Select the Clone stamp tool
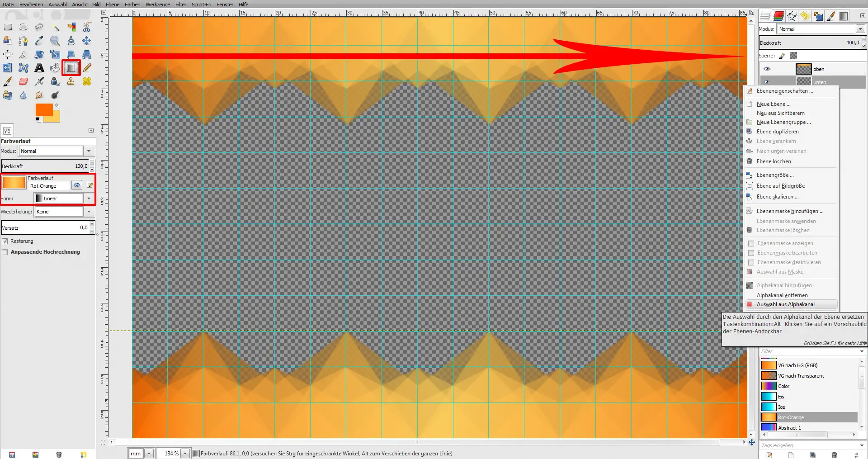 (71, 81)
